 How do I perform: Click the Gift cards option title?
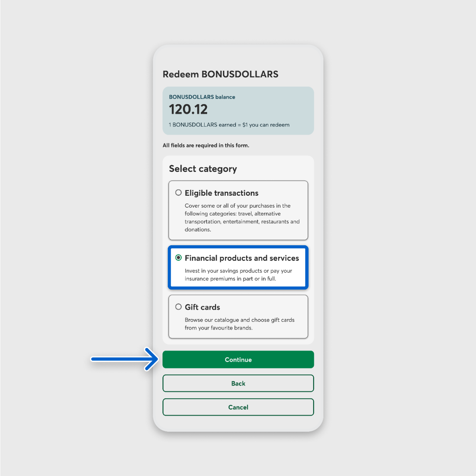(x=202, y=307)
